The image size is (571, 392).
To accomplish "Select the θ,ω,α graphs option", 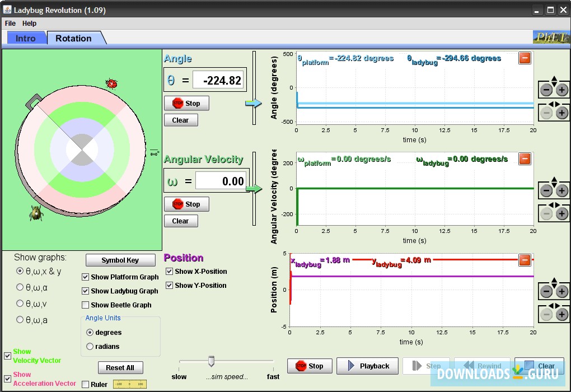I will click(20, 287).
